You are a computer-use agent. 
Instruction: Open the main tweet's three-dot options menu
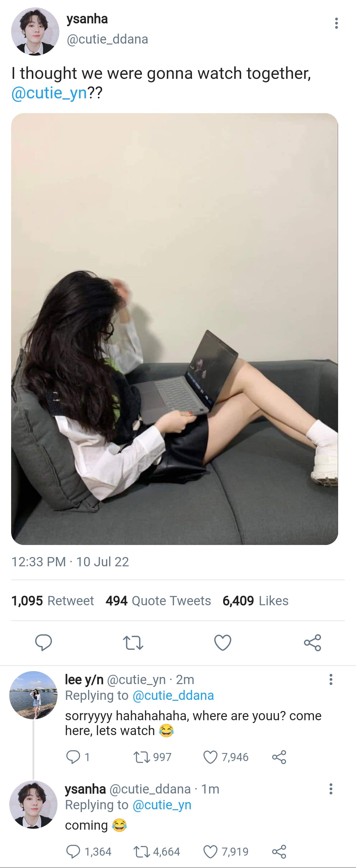(x=336, y=23)
